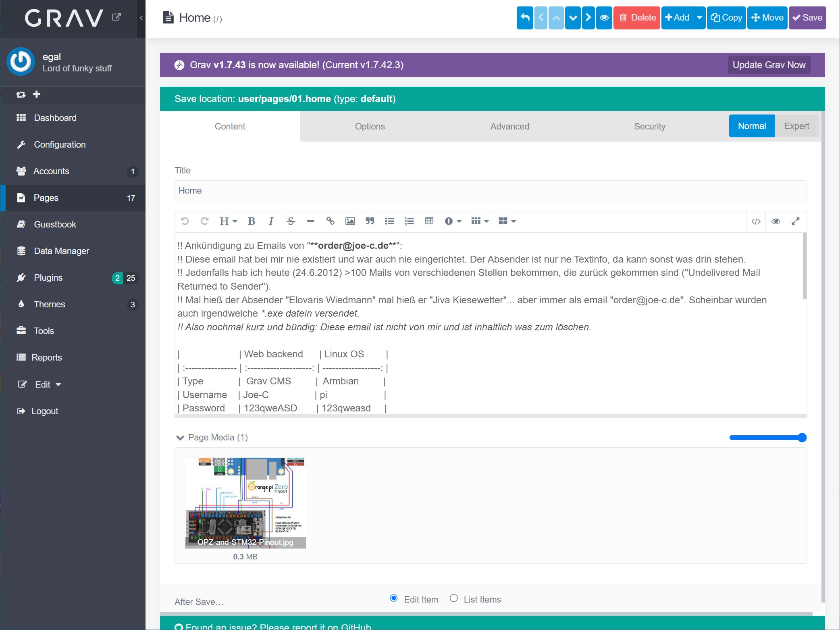Viewport: 840px width, 630px height.
Task: Open the Options tab
Action: 370,127
